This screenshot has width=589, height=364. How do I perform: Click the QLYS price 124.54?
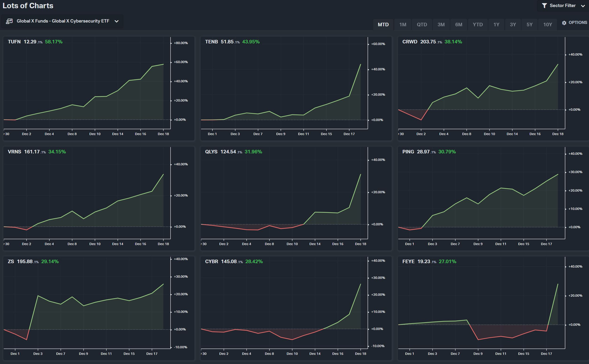coord(228,152)
